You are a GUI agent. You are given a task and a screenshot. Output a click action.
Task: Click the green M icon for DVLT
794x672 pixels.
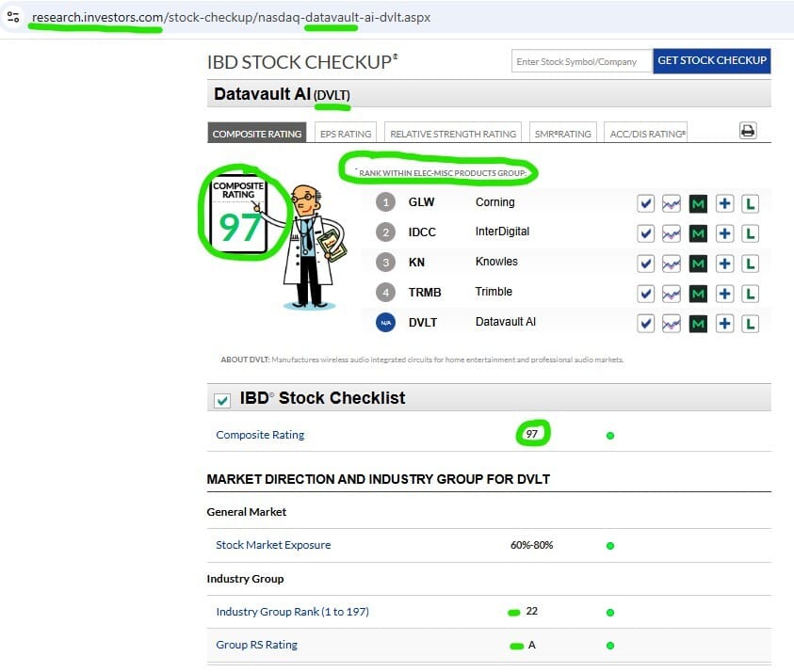(698, 324)
